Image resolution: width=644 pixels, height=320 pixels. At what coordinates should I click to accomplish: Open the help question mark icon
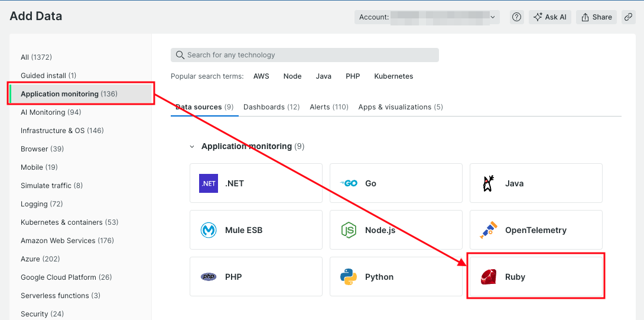coord(517,17)
